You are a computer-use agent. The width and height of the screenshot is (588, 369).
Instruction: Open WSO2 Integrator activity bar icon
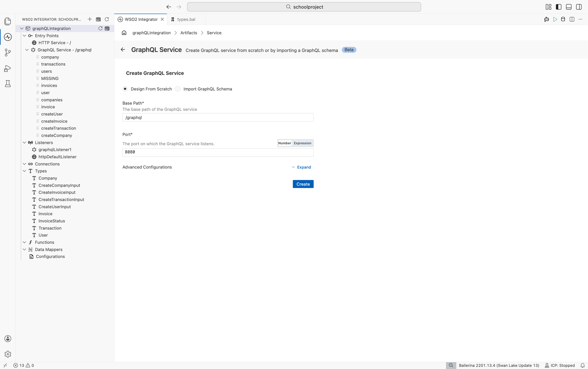[x=8, y=37]
